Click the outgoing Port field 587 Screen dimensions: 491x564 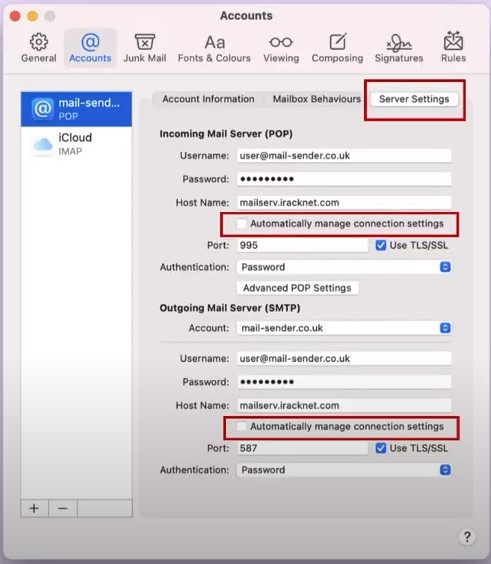302,448
